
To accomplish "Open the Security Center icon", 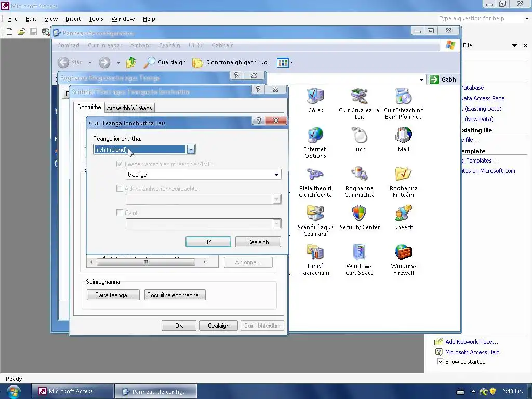I will (360, 218).
